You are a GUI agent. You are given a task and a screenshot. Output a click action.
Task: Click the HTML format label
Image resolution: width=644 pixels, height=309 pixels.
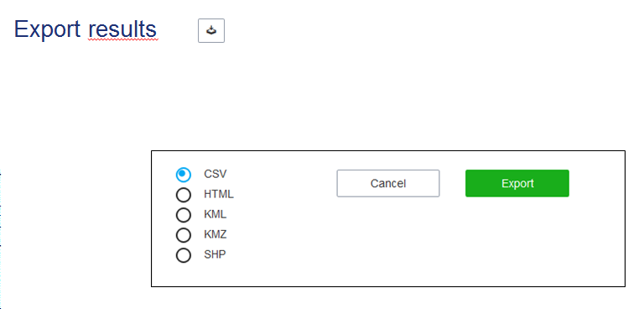click(219, 194)
